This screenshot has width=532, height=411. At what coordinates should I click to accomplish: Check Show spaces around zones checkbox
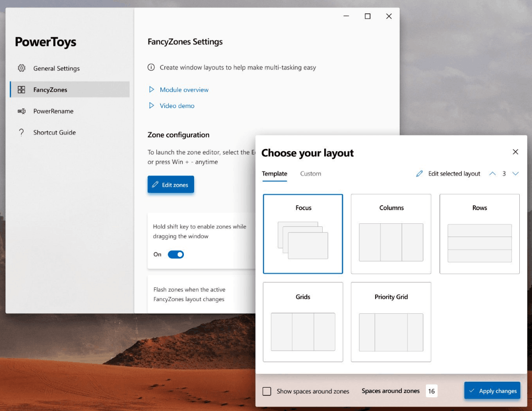tap(266, 391)
